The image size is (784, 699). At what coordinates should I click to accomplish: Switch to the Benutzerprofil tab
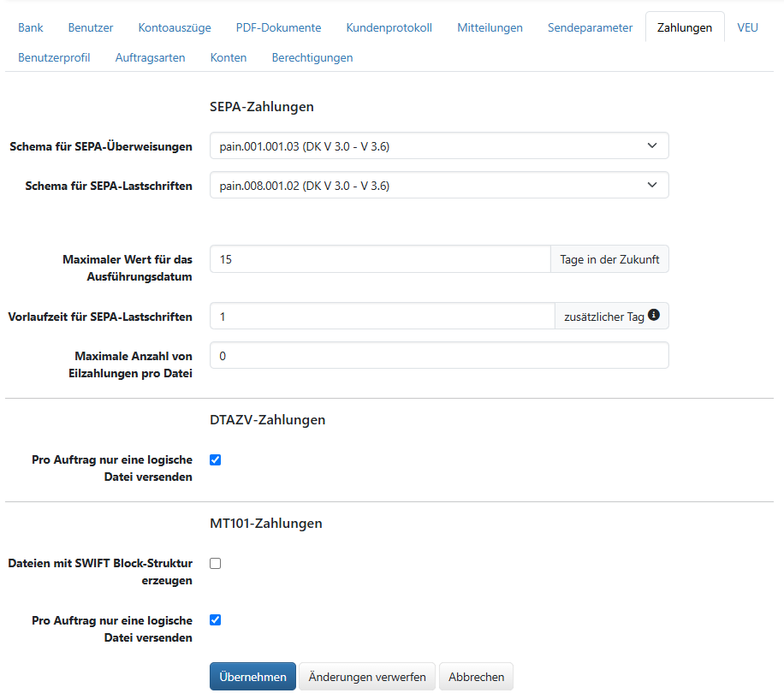(x=54, y=57)
